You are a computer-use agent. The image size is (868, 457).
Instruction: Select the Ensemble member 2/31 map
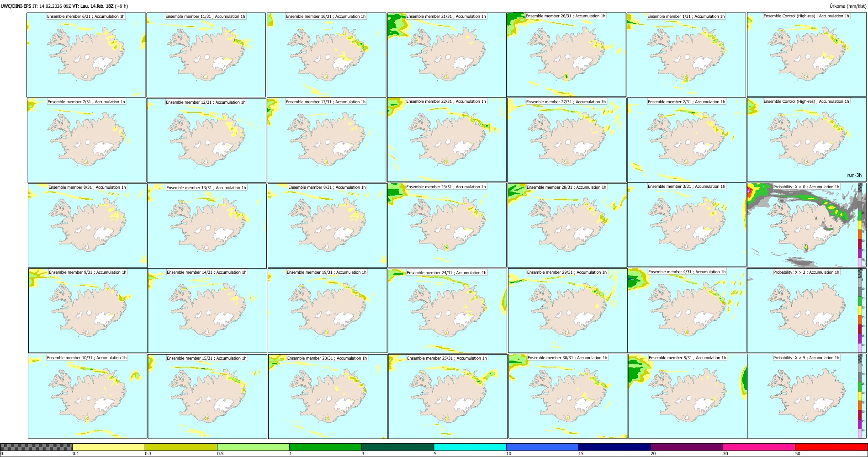point(687,140)
